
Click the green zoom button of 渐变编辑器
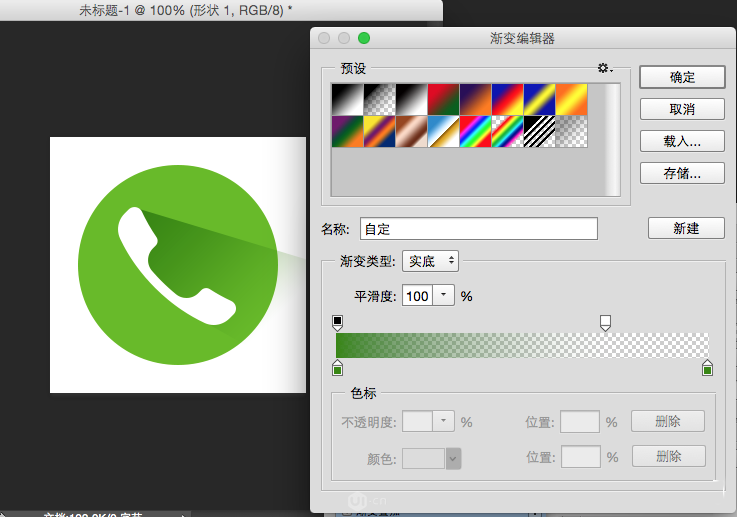(x=364, y=38)
